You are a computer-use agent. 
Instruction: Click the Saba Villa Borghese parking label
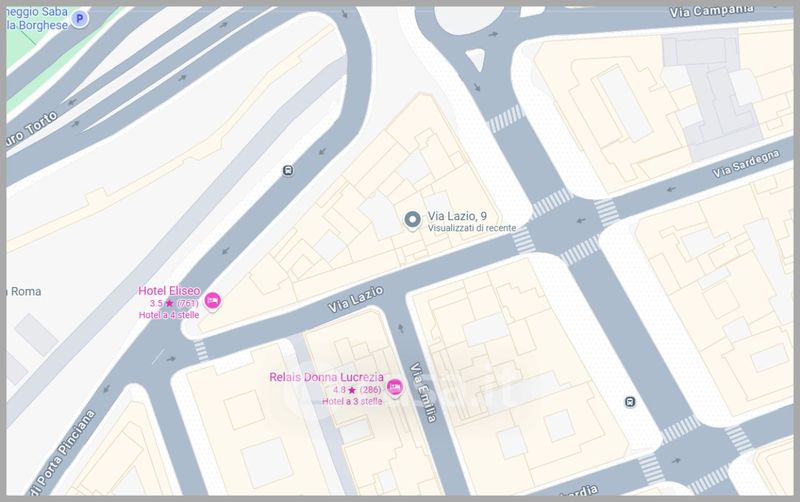click(38, 18)
